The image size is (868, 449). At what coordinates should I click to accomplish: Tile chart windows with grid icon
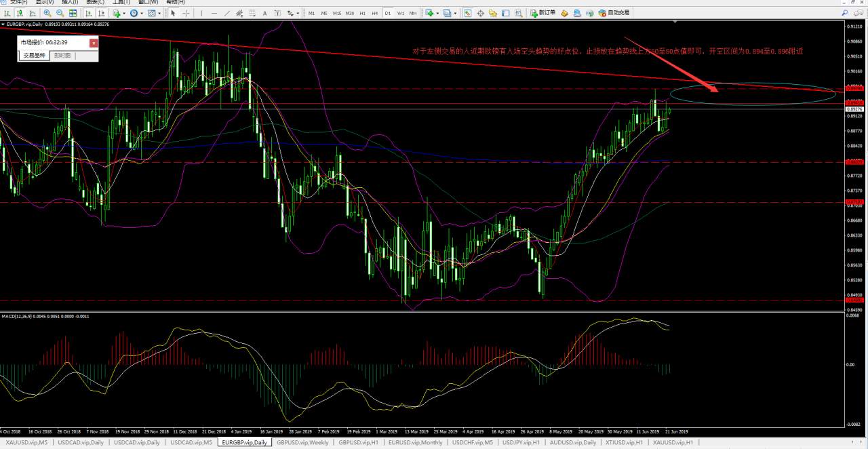73,13
